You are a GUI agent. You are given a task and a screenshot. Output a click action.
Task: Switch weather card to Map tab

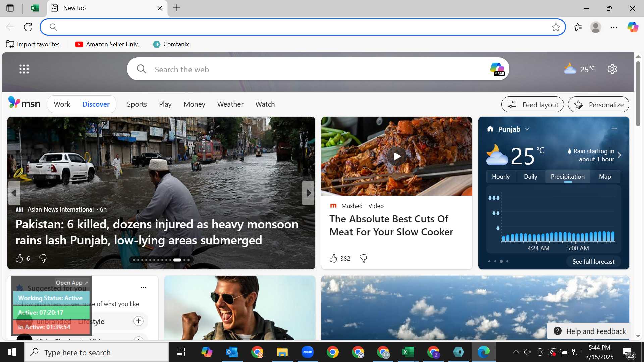point(605,177)
